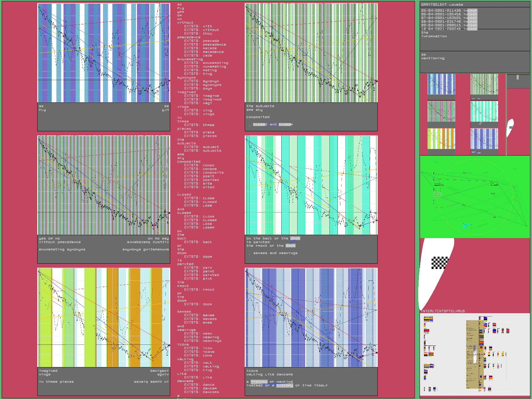This screenshot has height=399, width=532.
Task: Click the highlighted word 'closed' in the caption
Action: 260,125
